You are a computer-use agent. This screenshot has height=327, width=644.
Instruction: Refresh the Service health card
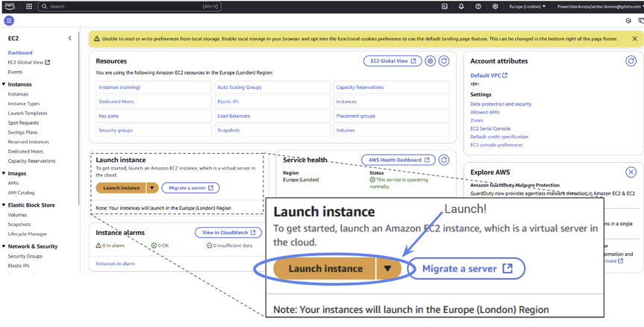(x=443, y=160)
